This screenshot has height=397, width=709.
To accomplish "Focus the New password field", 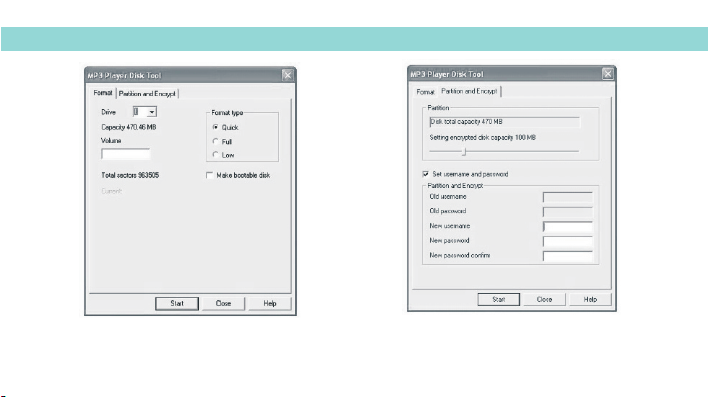I will click(568, 241).
